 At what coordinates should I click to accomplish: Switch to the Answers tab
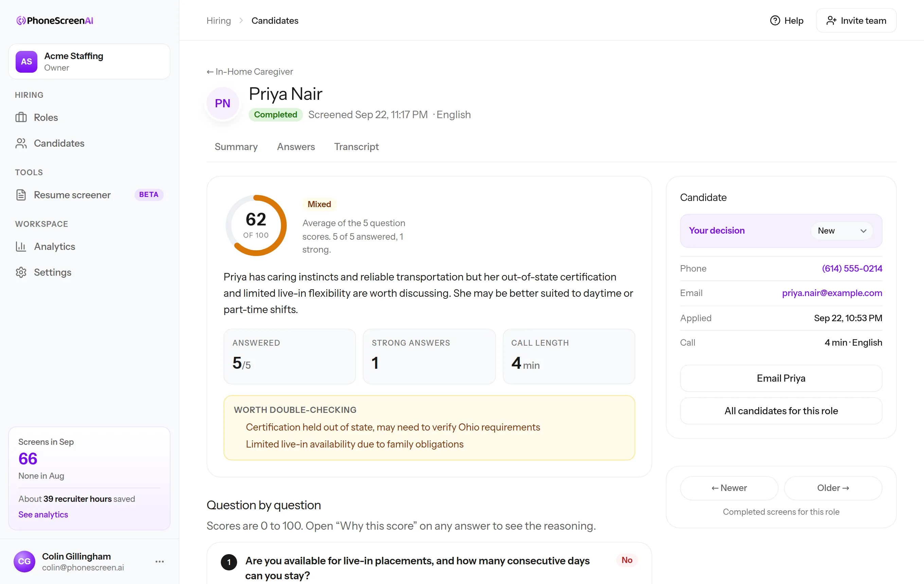(296, 146)
